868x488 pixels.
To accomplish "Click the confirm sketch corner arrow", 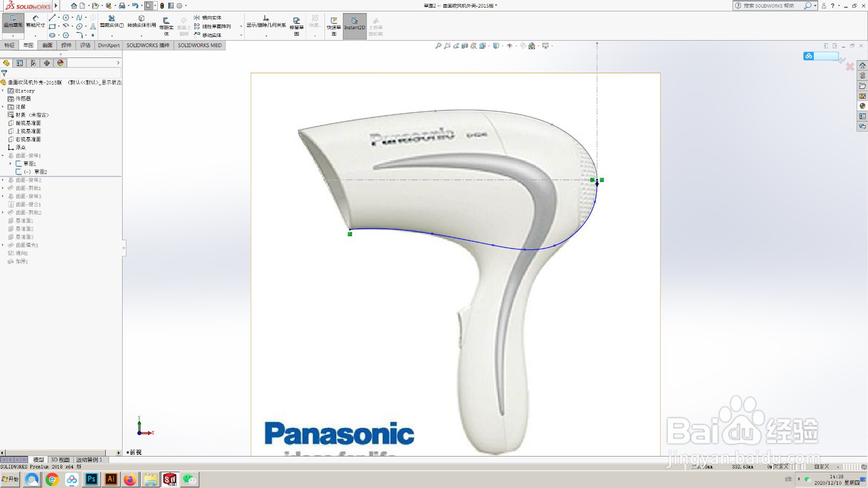I will point(841,60).
